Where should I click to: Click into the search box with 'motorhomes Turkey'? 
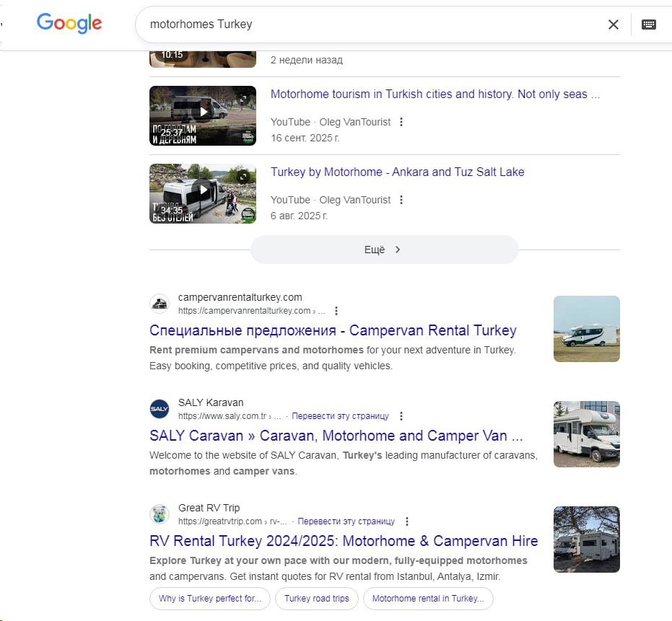[361, 25]
